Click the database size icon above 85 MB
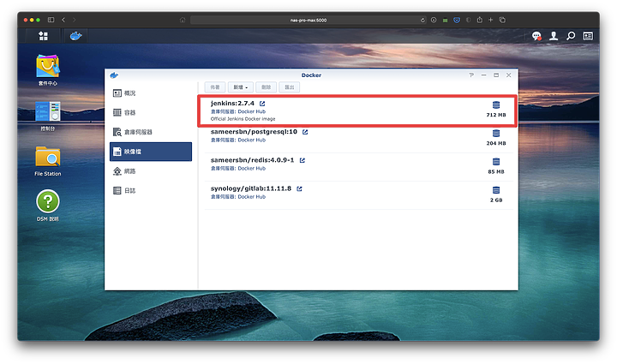Viewport: 617px width, 364px height. (496, 162)
